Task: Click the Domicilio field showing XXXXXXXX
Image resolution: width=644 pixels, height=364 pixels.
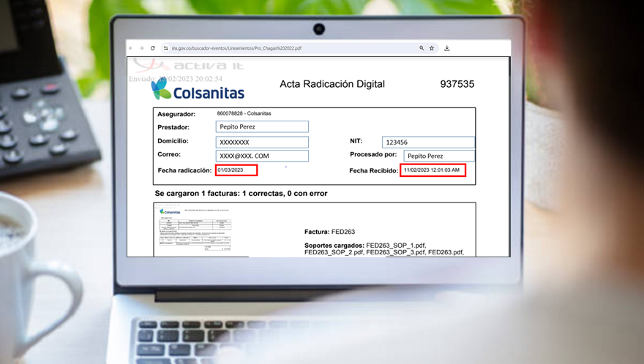Action: pos(262,142)
